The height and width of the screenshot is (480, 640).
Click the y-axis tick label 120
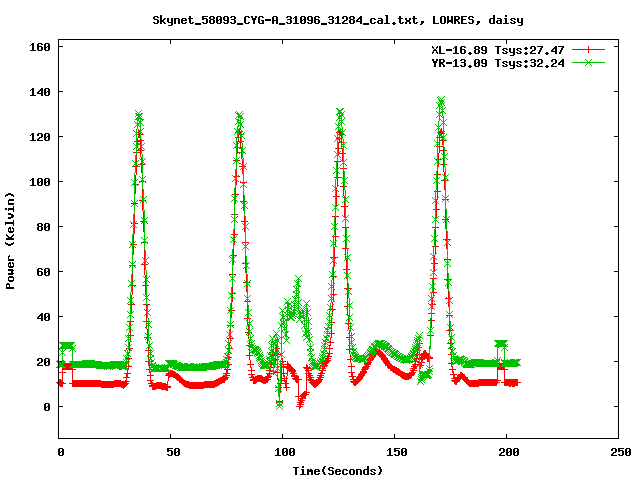pyautogui.click(x=40, y=137)
